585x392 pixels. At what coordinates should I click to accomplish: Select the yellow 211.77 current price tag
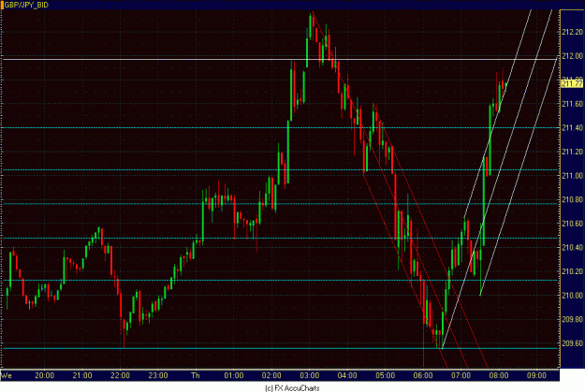(x=572, y=83)
